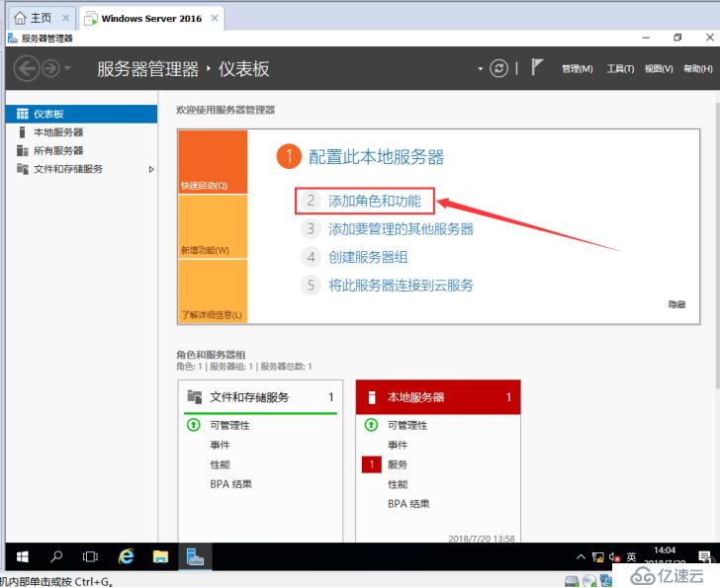
Task: Click green status icon in 文件和存储服务 tile
Action: pos(193,425)
